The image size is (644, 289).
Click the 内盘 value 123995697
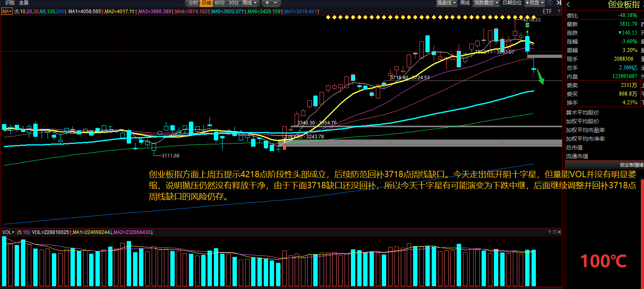pyautogui.click(x=625, y=77)
